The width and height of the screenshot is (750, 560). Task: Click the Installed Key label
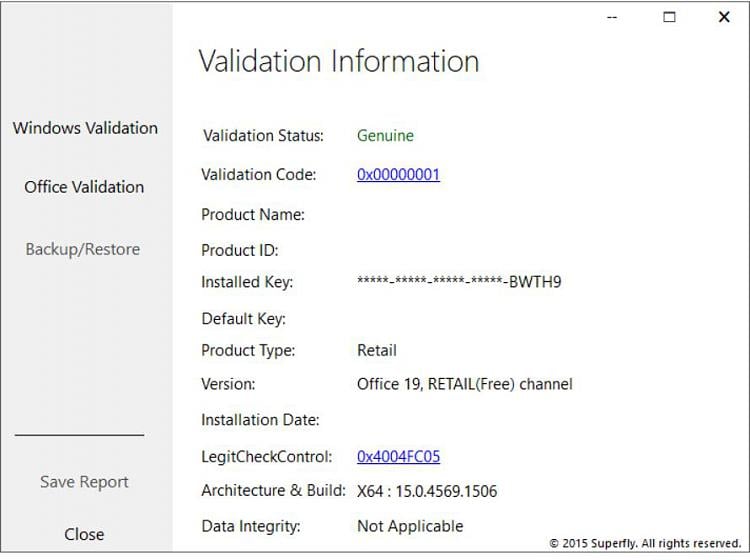(247, 282)
